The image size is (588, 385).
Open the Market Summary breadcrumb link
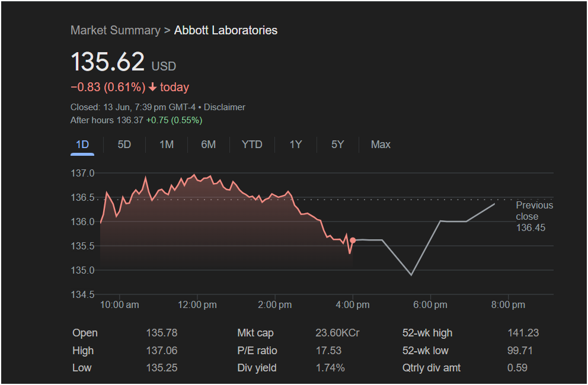pos(115,30)
